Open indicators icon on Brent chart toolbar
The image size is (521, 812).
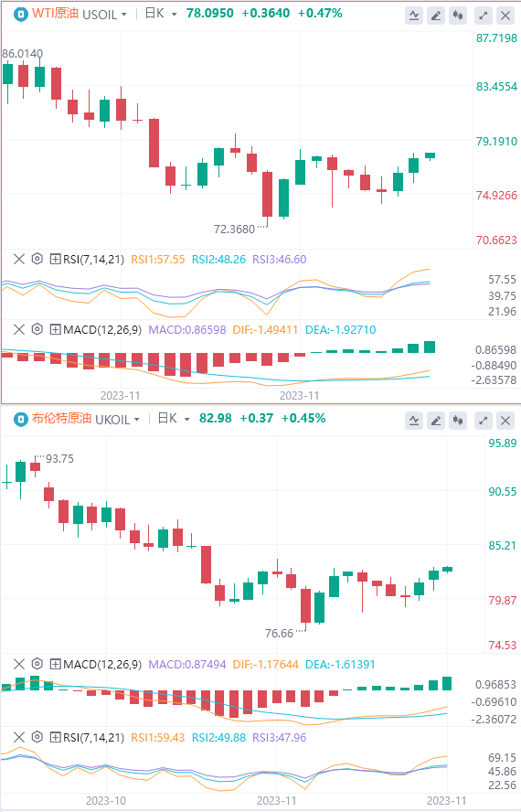[414, 421]
